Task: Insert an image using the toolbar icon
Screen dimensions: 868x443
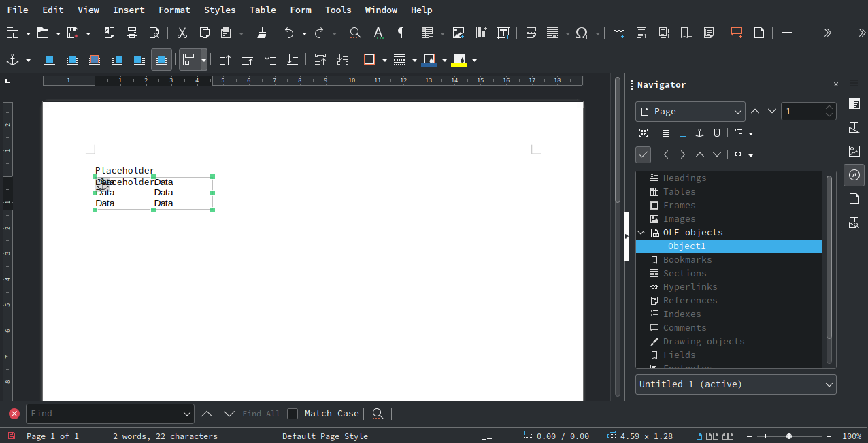Action: [x=458, y=33]
